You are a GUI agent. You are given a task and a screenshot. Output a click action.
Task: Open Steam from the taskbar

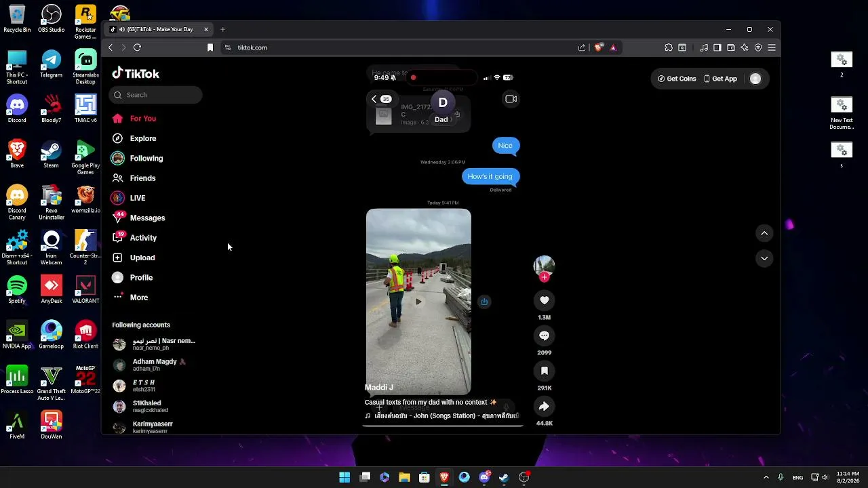coord(504,477)
